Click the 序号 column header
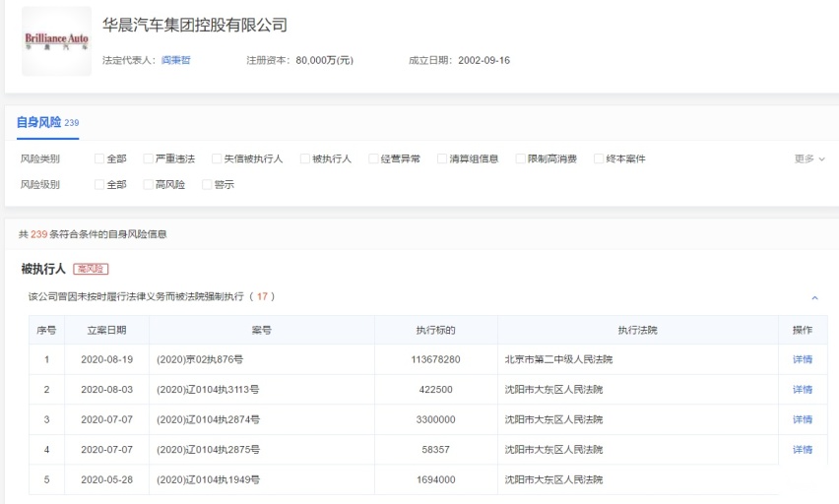This screenshot has height=504, width=839. (x=46, y=330)
